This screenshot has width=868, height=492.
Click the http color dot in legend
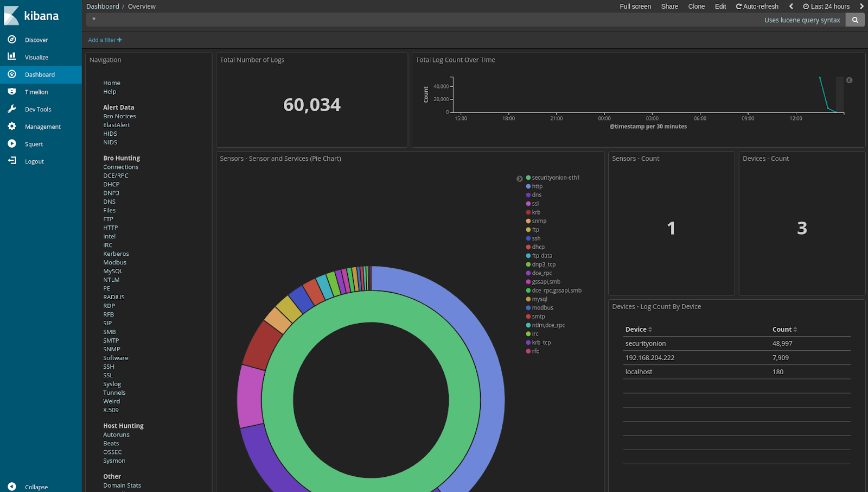pyautogui.click(x=527, y=186)
